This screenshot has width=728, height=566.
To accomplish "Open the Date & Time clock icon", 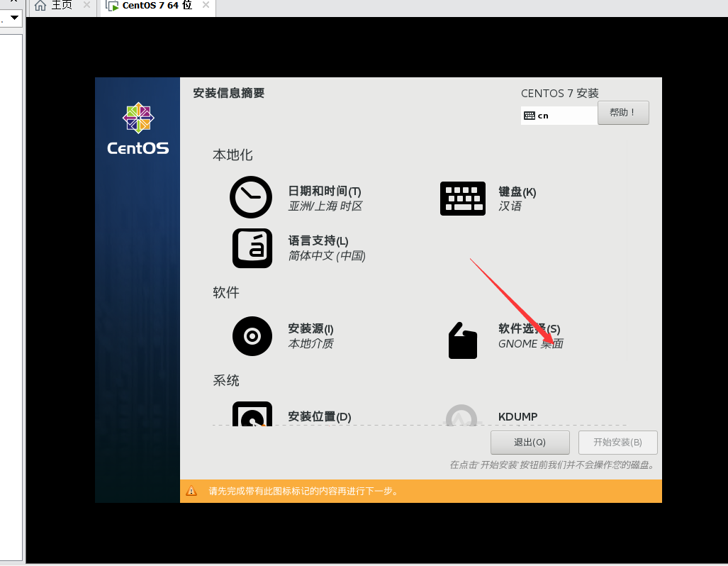I will point(251,197).
